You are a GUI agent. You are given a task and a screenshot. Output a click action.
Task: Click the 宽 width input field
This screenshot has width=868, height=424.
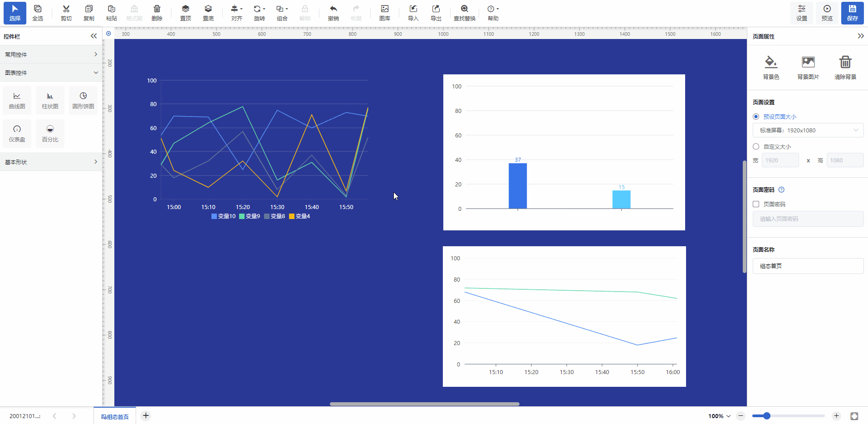[780, 160]
